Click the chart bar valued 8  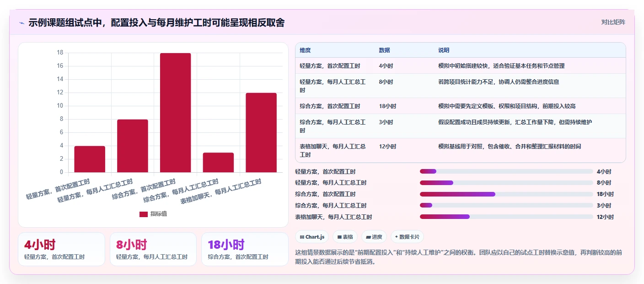coord(133,146)
